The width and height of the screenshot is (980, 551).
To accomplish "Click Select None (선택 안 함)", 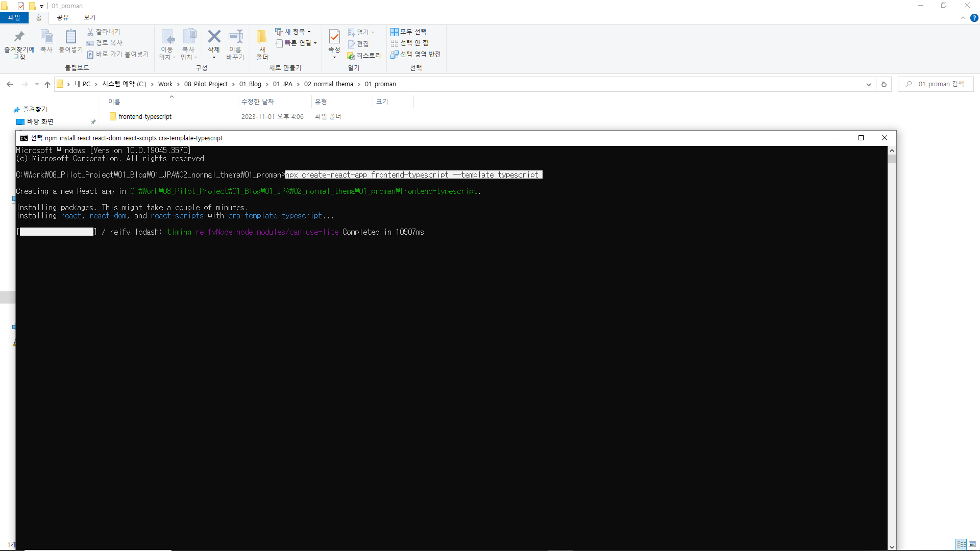I will [x=410, y=43].
